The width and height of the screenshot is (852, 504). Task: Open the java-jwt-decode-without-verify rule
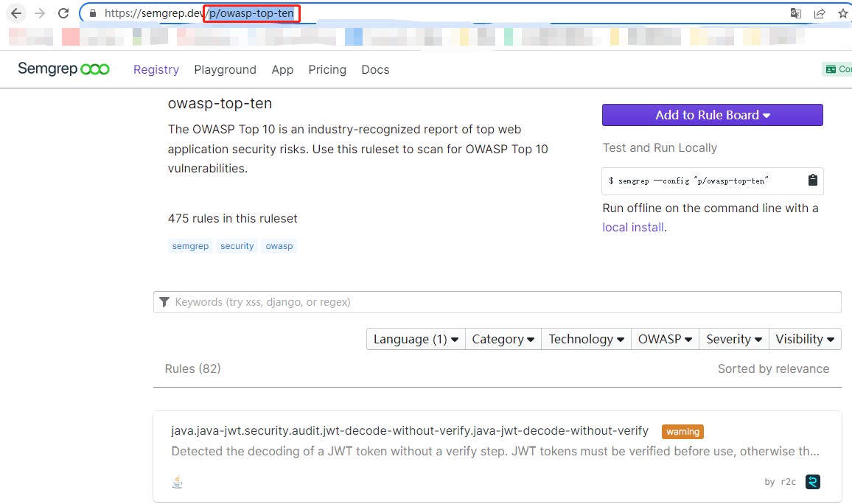[x=410, y=430]
